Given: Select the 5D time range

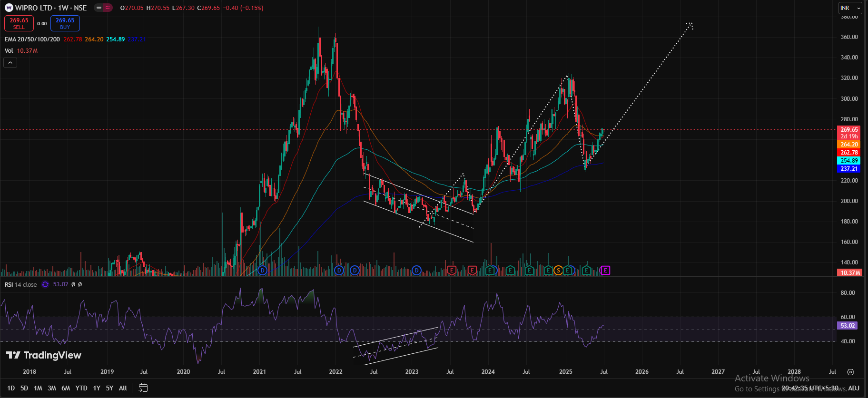Looking at the screenshot, I should click(24, 388).
